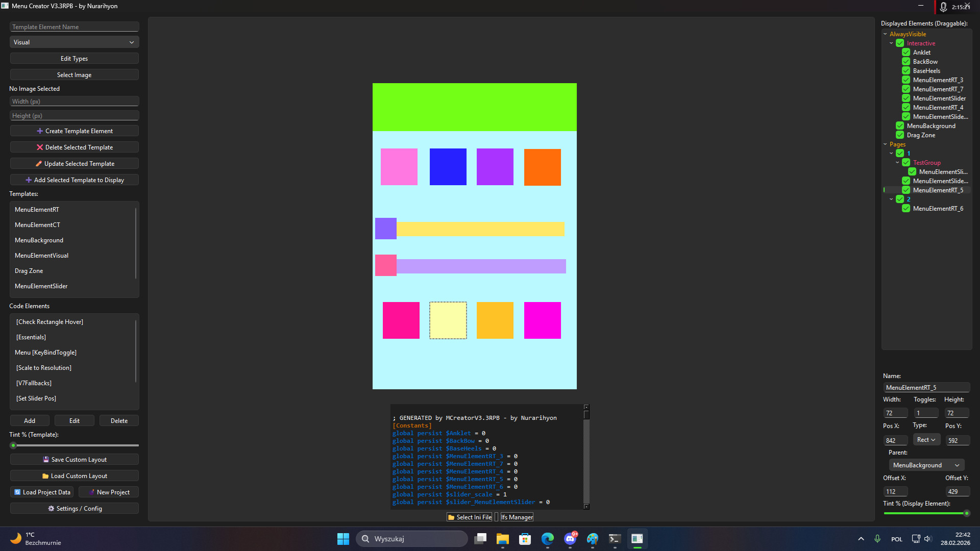980x551 pixels.
Task: Collapse the Interactive tree node
Action: coord(891,43)
